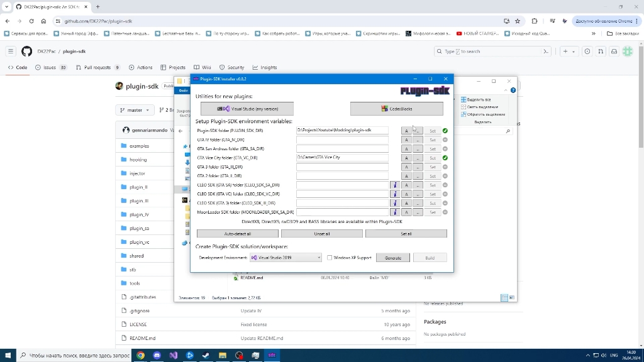Open Chrome extensions puzzle icon
Image resolution: width=644 pixels, height=362 pixels.
click(535, 21)
